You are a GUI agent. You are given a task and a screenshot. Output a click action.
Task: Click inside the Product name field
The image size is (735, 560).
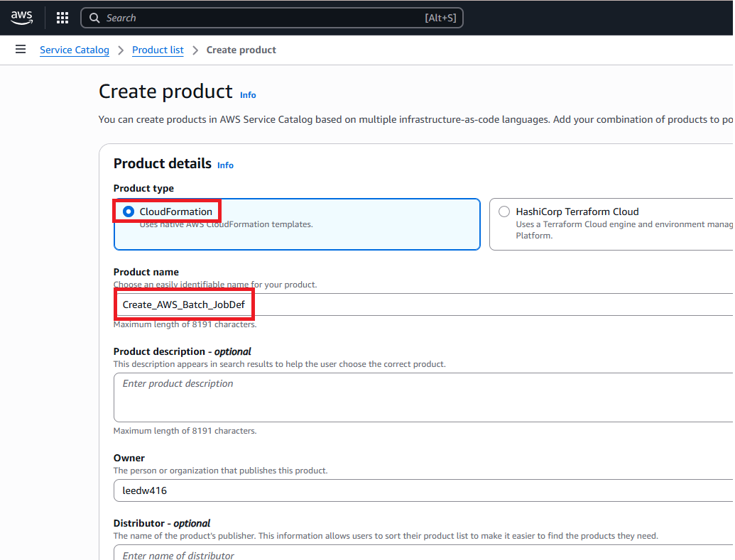(426, 304)
